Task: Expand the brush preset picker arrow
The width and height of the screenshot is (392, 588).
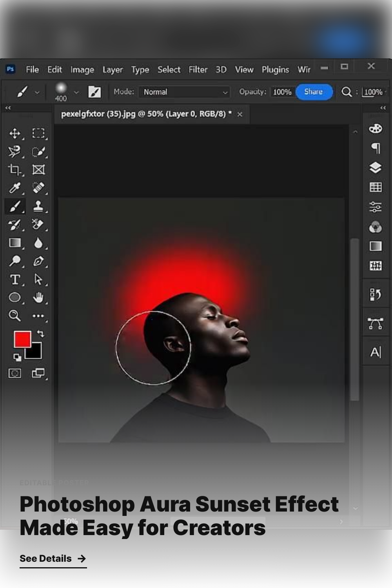Action: click(76, 93)
